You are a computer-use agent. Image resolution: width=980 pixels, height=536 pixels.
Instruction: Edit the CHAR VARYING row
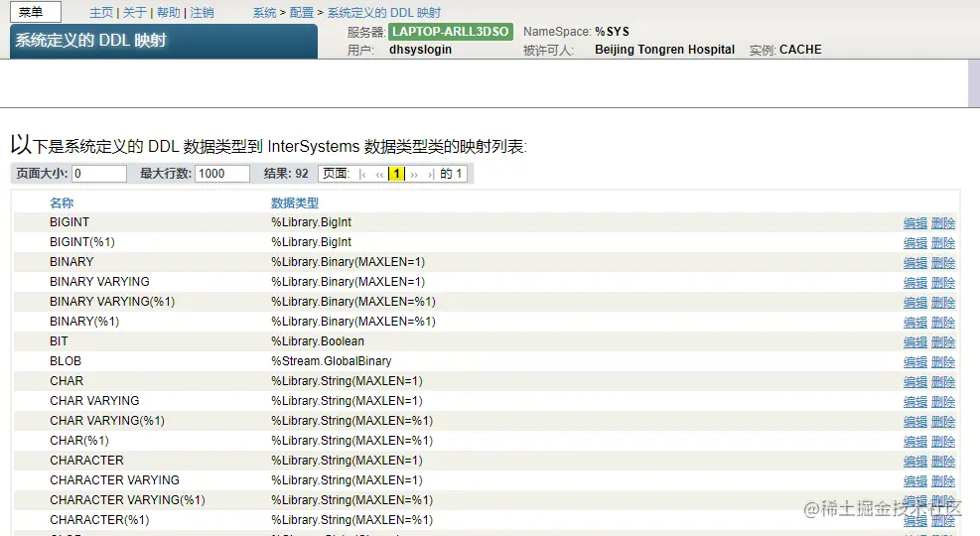click(x=915, y=402)
